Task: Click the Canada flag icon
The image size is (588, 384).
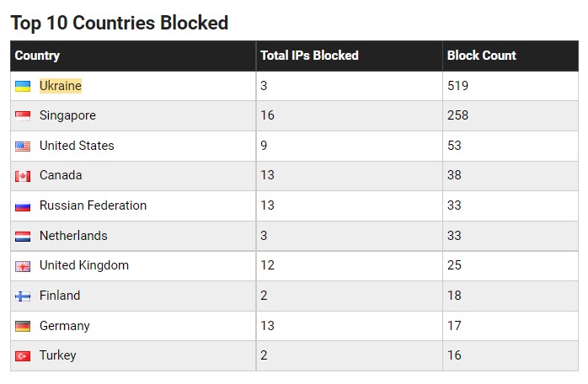Action: pyautogui.click(x=23, y=176)
